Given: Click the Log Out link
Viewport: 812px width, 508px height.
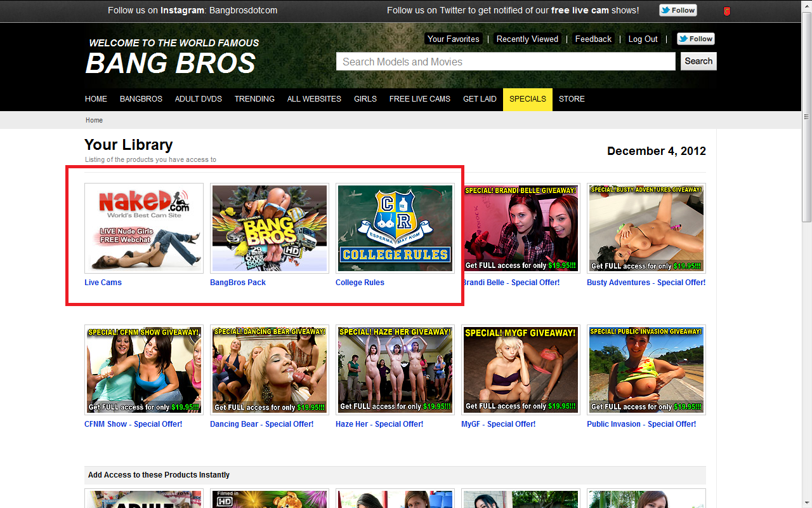Looking at the screenshot, I should click(x=643, y=39).
